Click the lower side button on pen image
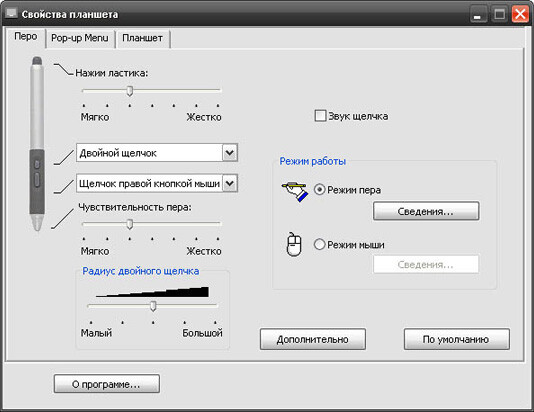 tap(37, 180)
